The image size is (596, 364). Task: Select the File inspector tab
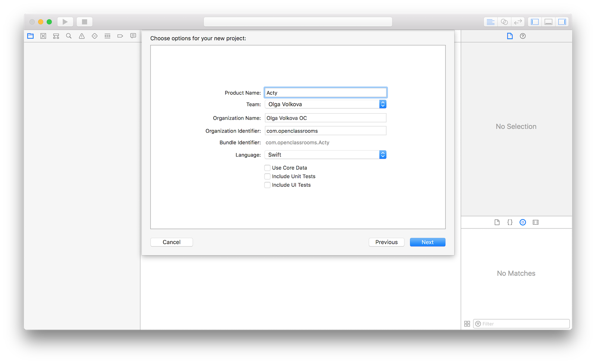pos(510,36)
